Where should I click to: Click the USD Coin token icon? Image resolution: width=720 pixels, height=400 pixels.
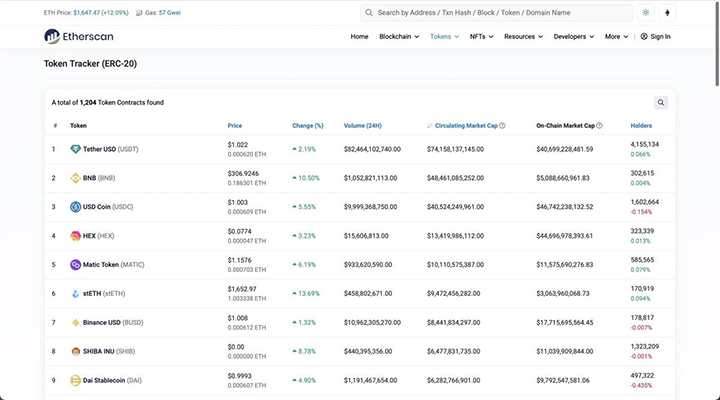pos(75,207)
